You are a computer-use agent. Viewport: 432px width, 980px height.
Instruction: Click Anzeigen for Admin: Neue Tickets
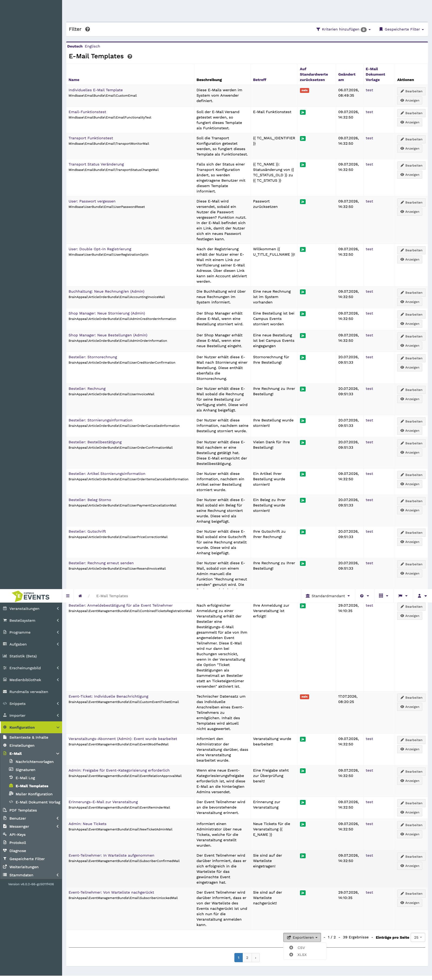pos(410,834)
